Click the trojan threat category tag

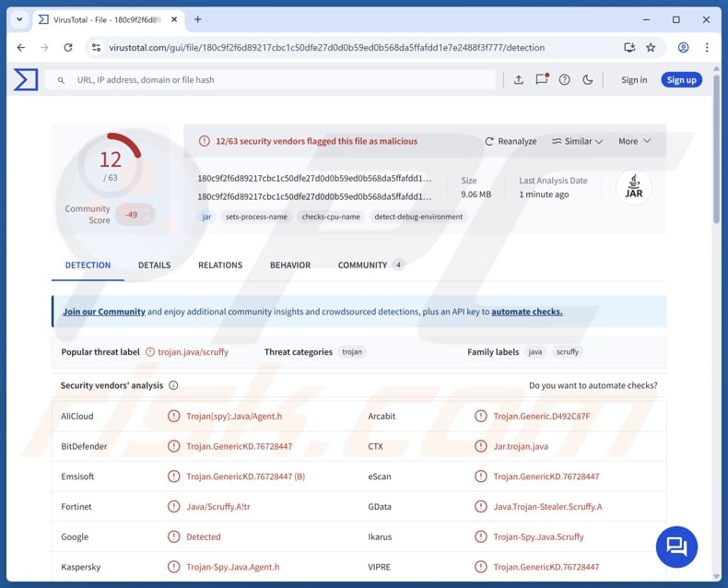point(351,352)
